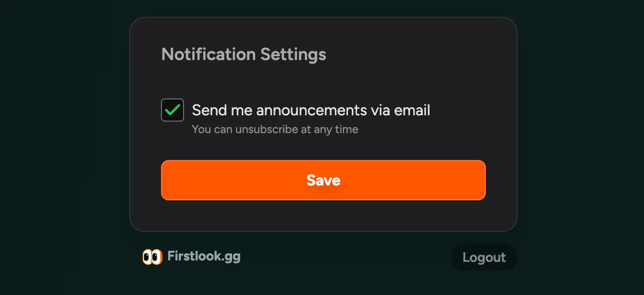Select the Notification Settings heading
The width and height of the screenshot is (644, 295).
pyautogui.click(x=244, y=54)
